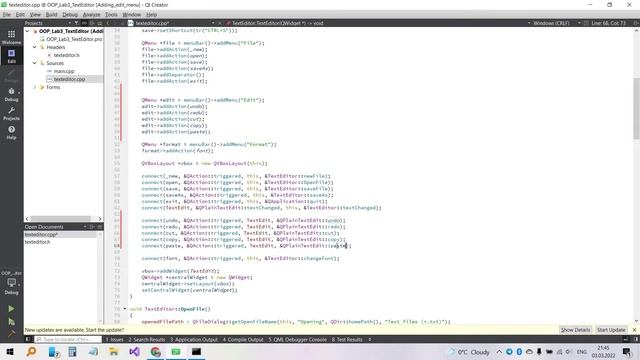The width and height of the screenshot is (640, 360).
Task: Open Chrome from the taskbar
Action: (156, 351)
